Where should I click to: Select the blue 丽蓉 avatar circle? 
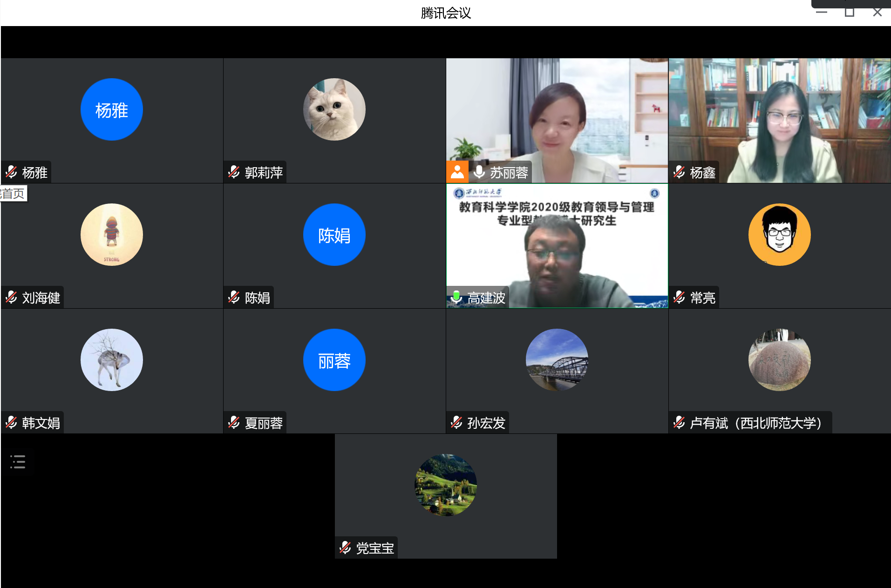click(x=334, y=360)
